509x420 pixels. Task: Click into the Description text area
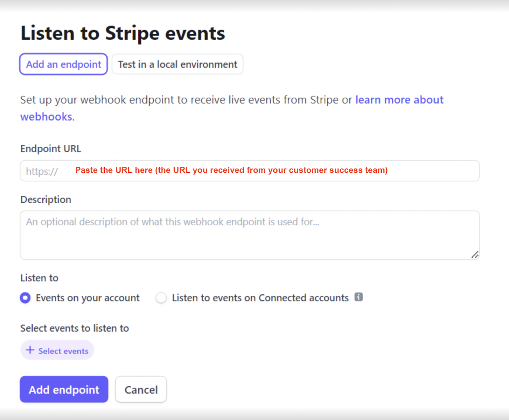(x=250, y=235)
